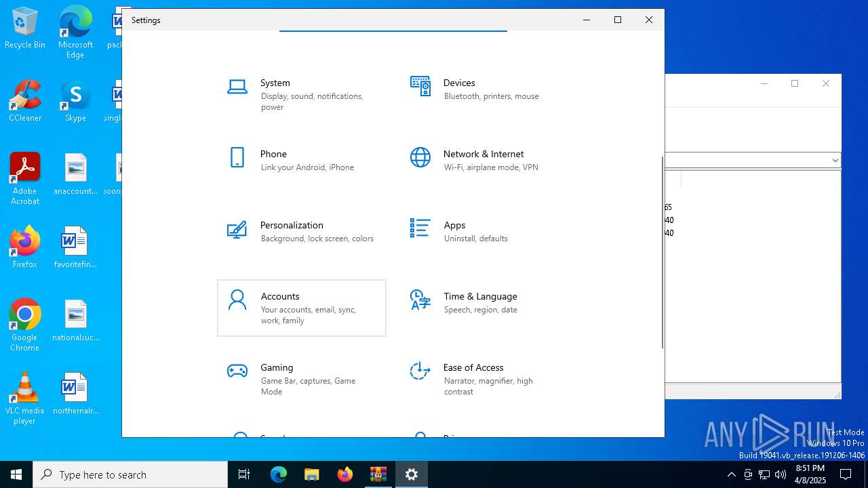Click 'Background, lock screen, colors' text
Viewport: 868px width, 488px height.
[x=317, y=239]
